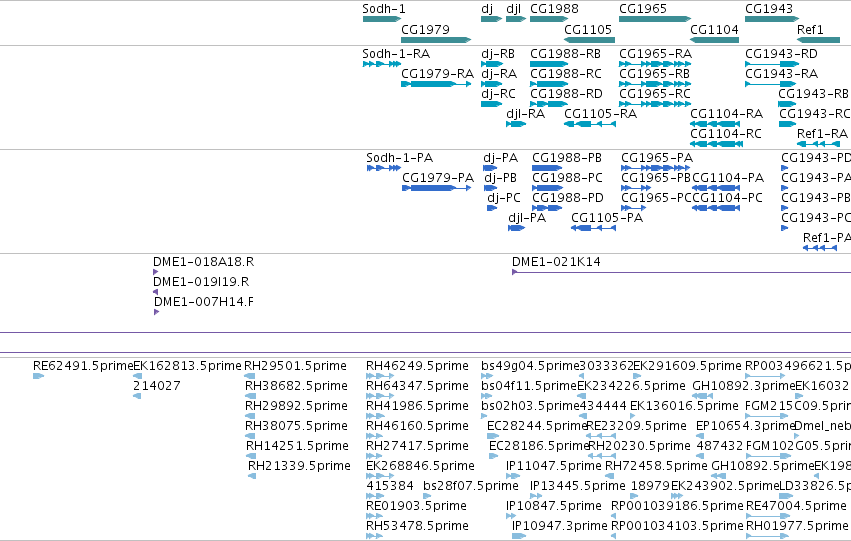Open the CG1104-RC transcript
The height and width of the screenshot is (541, 851).
(726, 134)
